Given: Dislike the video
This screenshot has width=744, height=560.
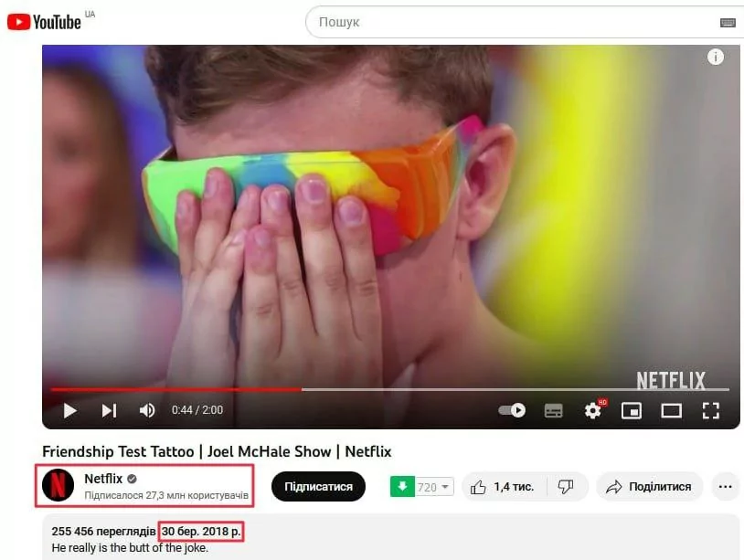Looking at the screenshot, I should click(566, 487).
